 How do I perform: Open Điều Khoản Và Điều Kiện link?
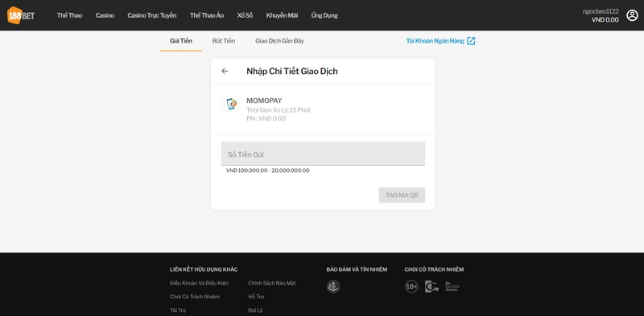pos(199,283)
